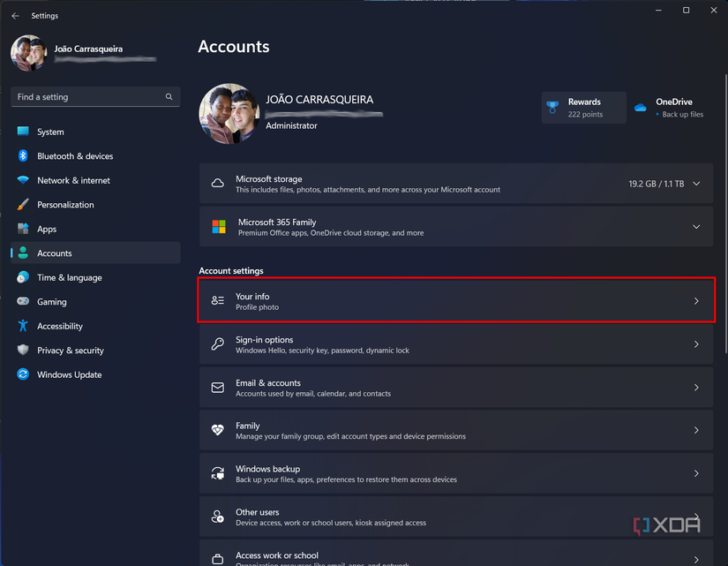Viewport: 728px width, 566px height.
Task: Click the Bluetooth icon in sidebar
Action: tap(23, 155)
